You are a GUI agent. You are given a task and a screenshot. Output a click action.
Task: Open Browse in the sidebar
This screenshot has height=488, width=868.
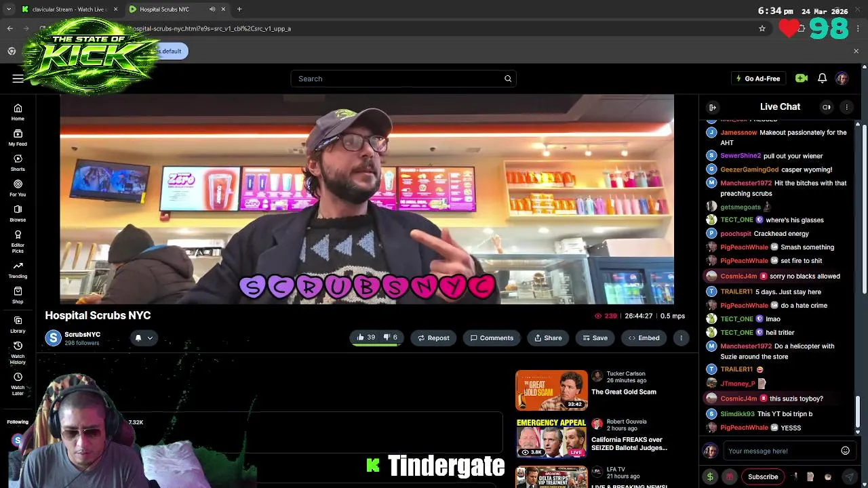pyautogui.click(x=18, y=213)
